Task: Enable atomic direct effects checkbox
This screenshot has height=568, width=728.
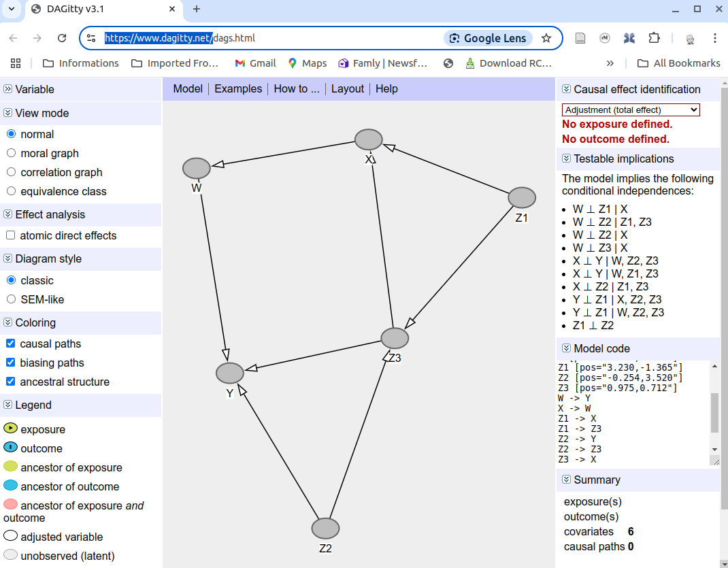Action: pos(11,235)
